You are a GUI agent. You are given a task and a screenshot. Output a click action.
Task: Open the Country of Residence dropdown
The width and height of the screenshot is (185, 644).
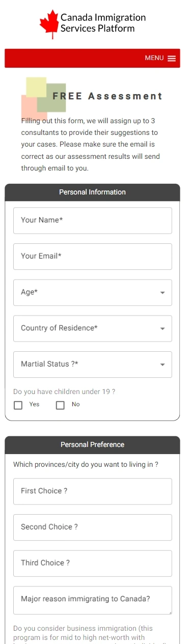click(92, 328)
